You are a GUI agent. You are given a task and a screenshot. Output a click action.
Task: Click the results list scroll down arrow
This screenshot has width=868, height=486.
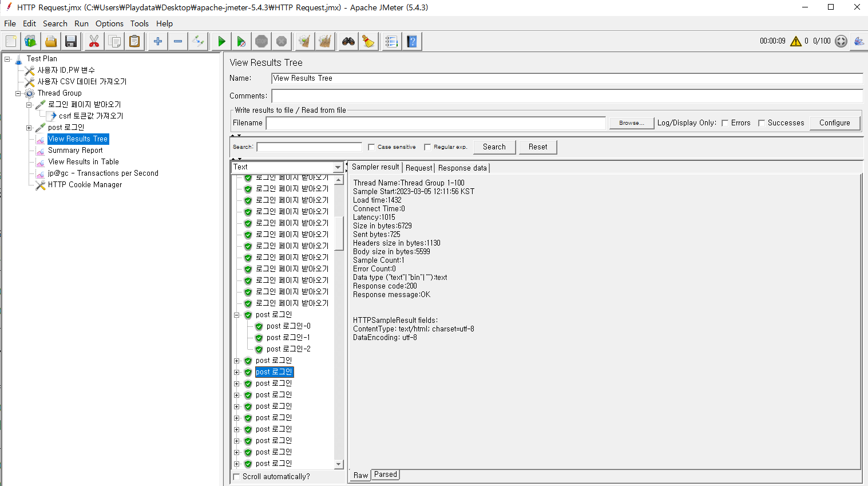point(339,464)
